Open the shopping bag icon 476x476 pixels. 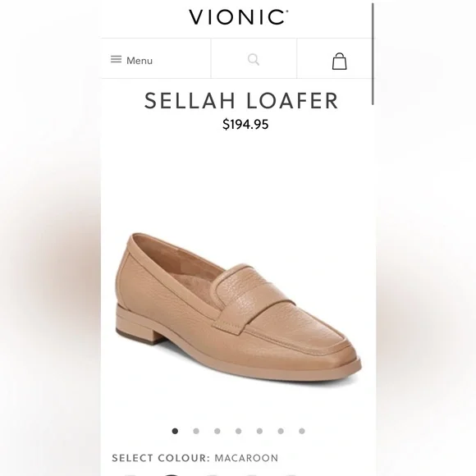tap(339, 61)
